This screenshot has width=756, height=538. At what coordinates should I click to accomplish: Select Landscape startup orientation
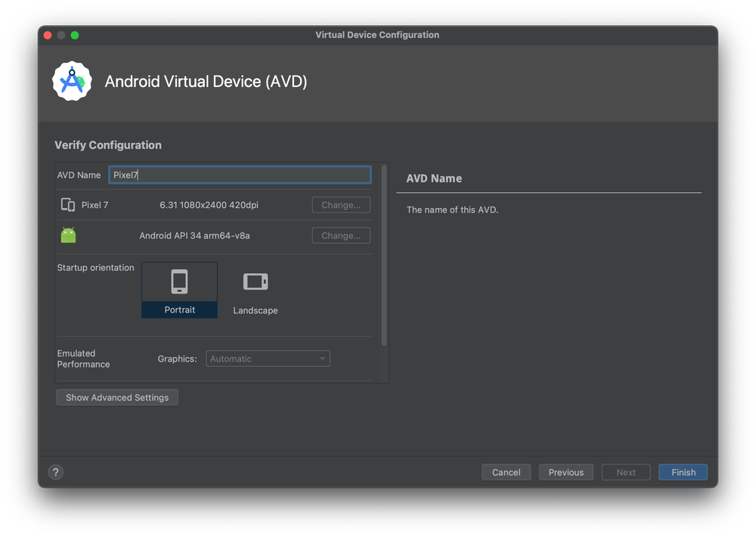(x=255, y=290)
